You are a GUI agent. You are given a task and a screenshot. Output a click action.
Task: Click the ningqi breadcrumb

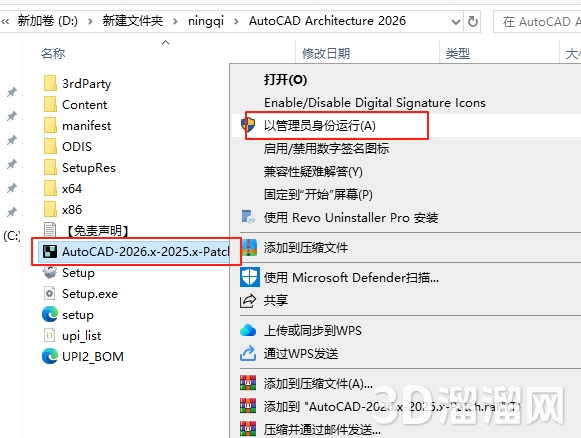click(206, 21)
